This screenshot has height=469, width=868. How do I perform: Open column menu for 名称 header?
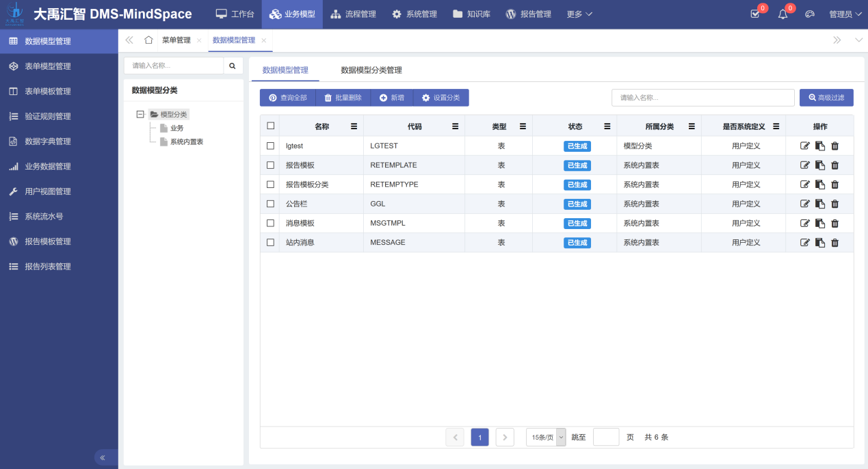coord(354,126)
